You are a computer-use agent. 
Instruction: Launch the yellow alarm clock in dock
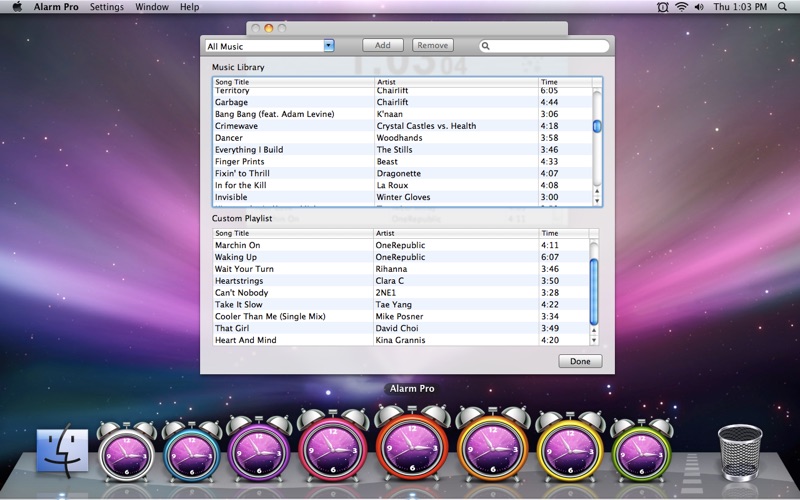(570, 447)
